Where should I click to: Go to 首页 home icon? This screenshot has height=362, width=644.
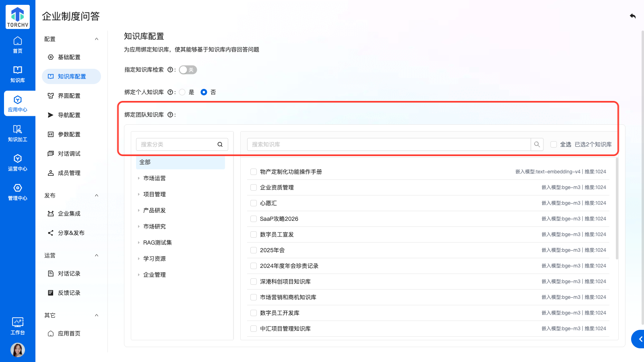(18, 45)
